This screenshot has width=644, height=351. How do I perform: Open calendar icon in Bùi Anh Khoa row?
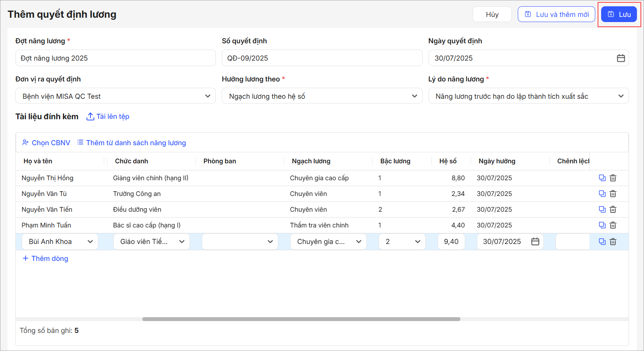click(535, 242)
